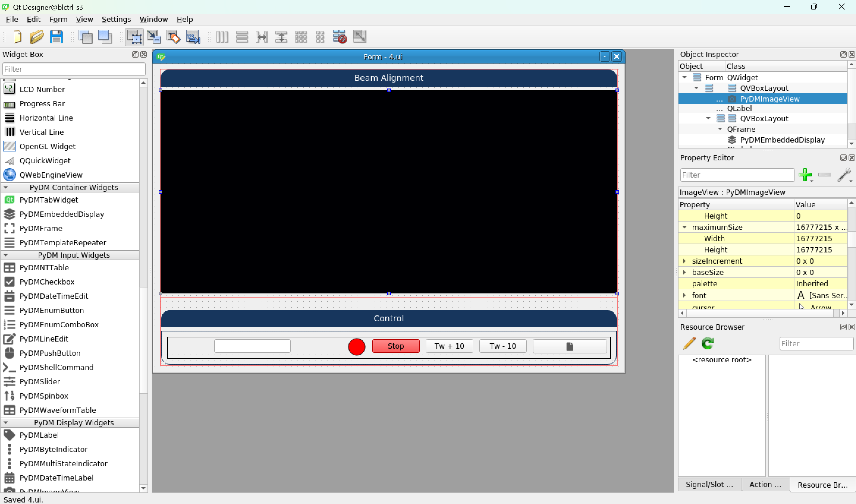Expand the sizeIncrement property row

684,261
